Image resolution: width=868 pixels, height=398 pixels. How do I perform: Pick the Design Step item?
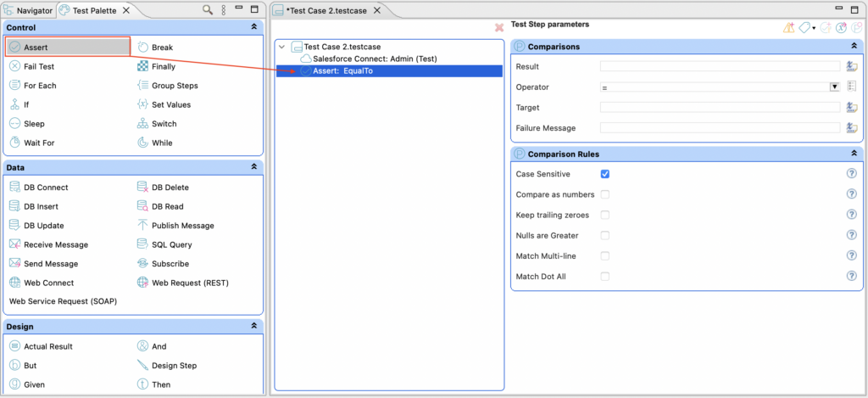coord(167,366)
